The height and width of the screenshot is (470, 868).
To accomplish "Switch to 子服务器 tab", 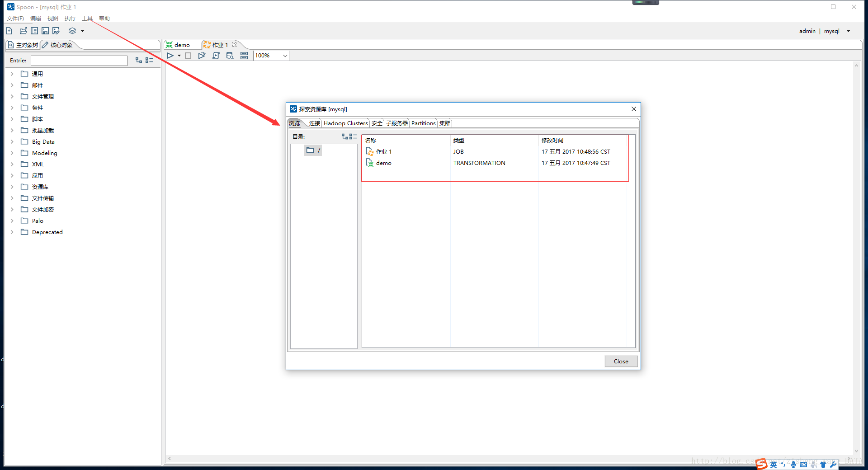I will [397, 123].
